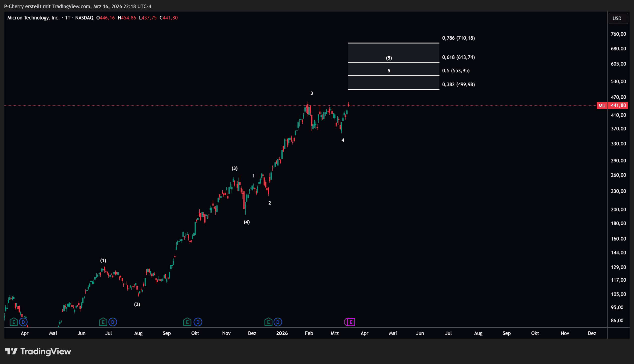Image resolution: width=634 pixels, height=364 pixels.
Task: Click the Micron Technology, Inc. symbol title
Action: pos(33,18)
